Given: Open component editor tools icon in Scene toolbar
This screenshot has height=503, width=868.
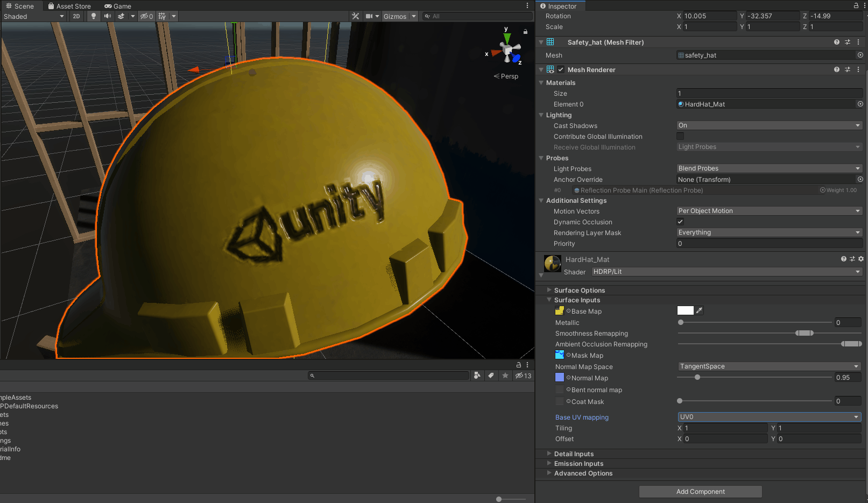Looking at the screenshot, I should tap(356, 16).
